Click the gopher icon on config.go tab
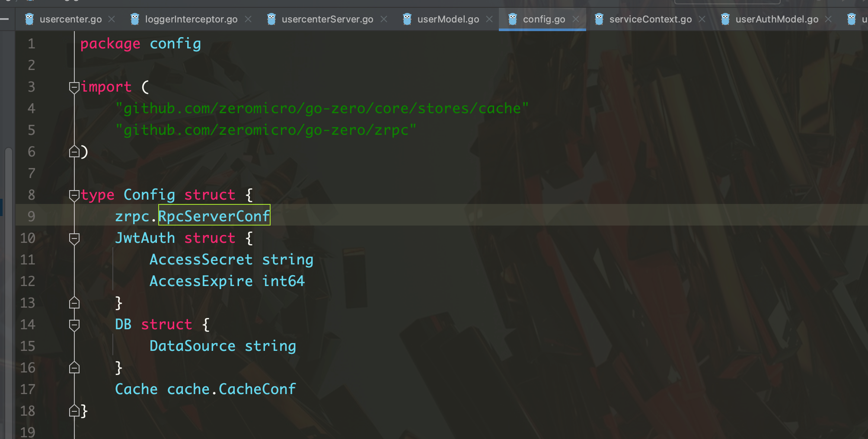868x439 pixels. point(513,19)
